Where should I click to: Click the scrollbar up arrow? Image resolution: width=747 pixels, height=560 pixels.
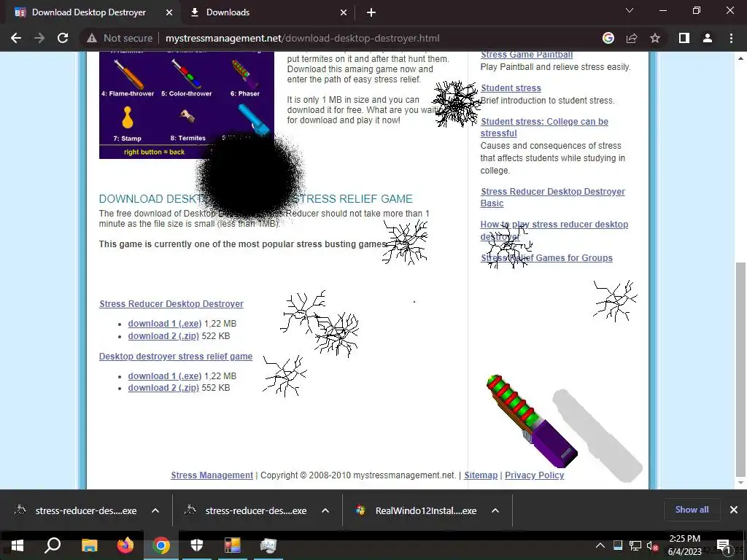(740, 58)
